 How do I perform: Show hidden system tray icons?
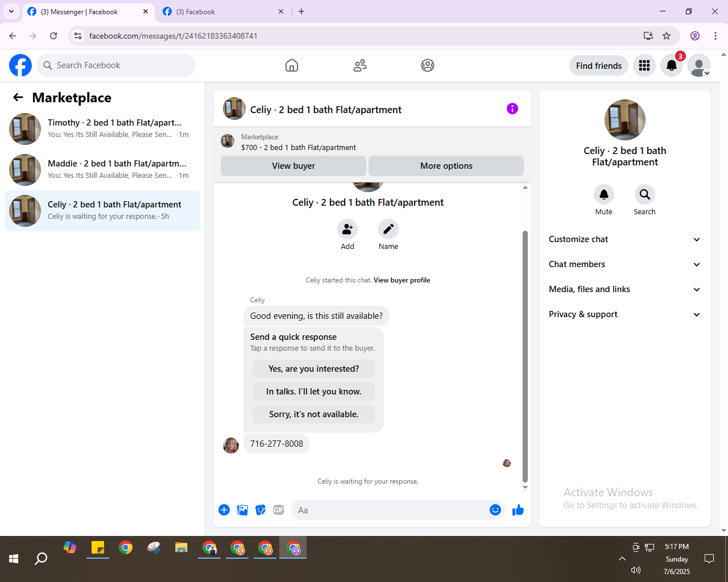(x=622, y=559)
